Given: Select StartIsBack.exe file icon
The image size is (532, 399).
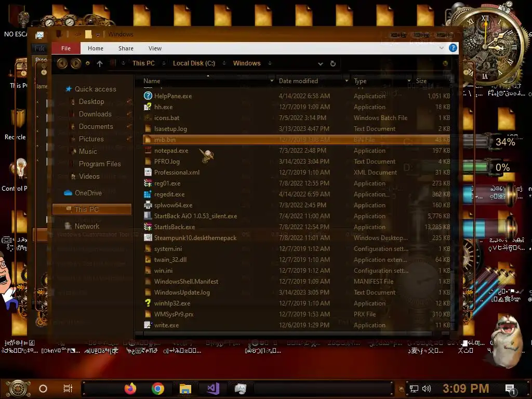Looking at the screenshot, I should coord(148,227).
